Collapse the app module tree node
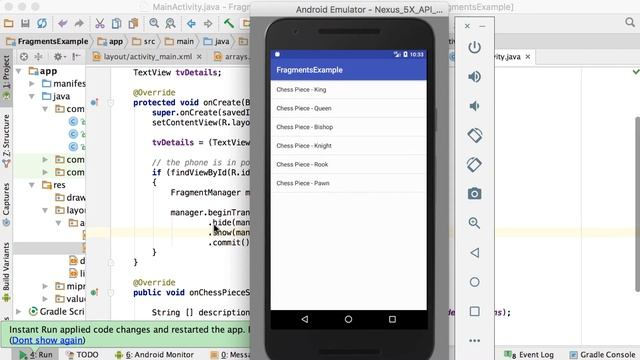 click(x=18, y=71)
